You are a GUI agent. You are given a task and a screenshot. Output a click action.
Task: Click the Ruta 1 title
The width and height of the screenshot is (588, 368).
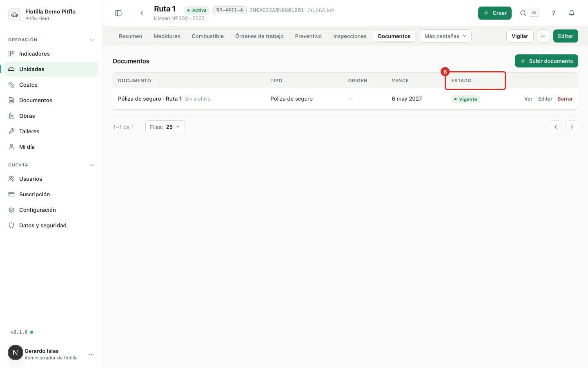click(x=165, y=9)
